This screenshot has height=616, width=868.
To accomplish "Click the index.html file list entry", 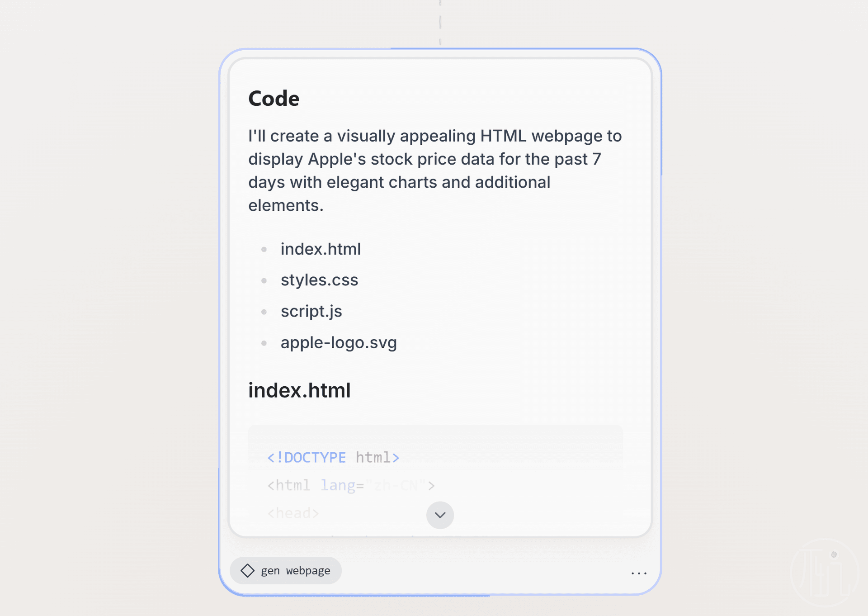I will pos(321,249).
